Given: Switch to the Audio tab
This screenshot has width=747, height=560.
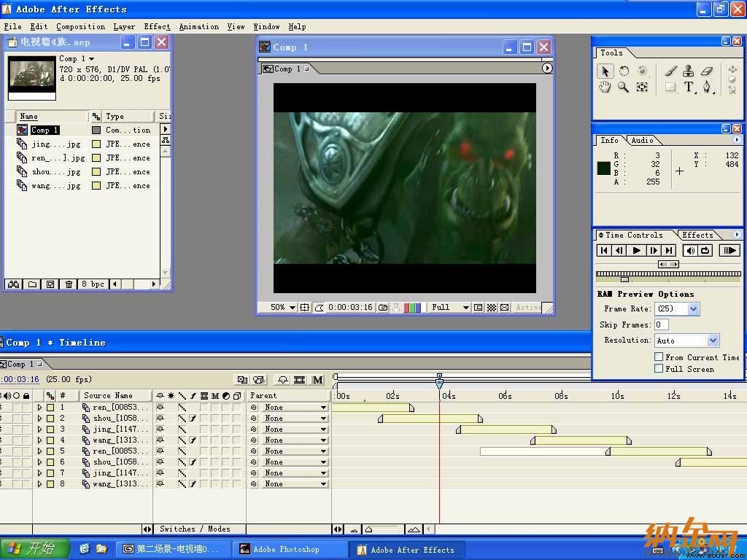Looking at the screenshot, I should click(x=642, y=140).
